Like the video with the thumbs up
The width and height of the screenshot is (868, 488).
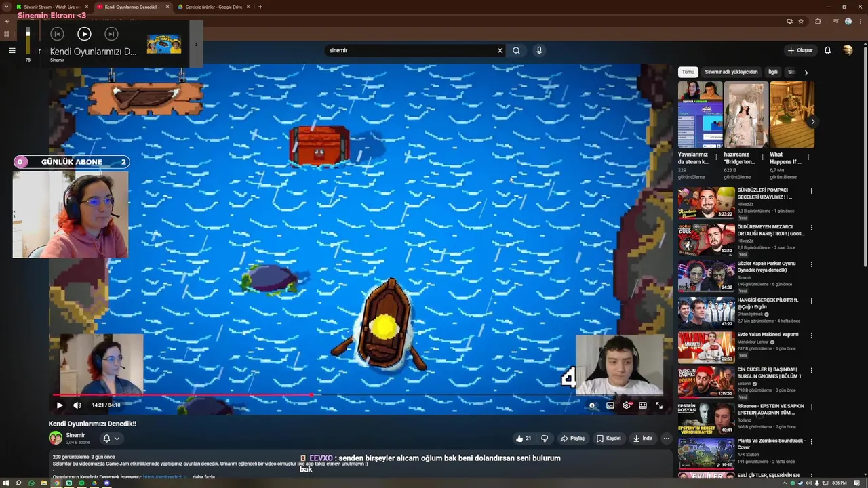click(523, 439)
